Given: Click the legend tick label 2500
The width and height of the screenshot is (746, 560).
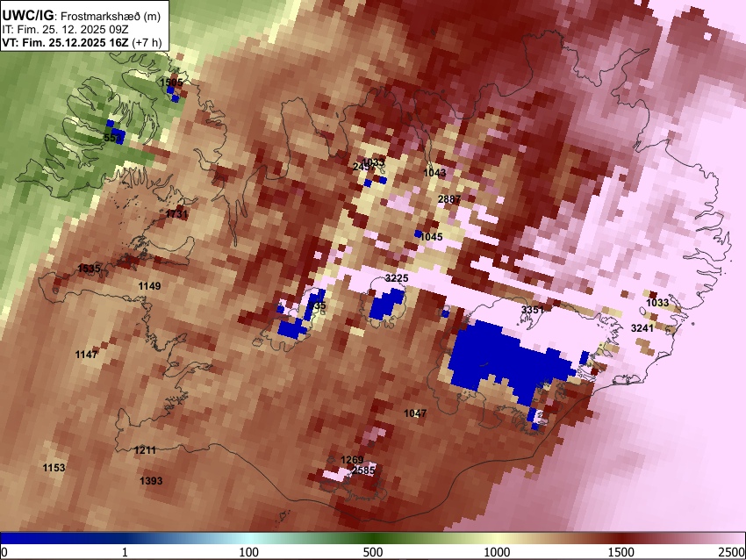Looking at the screenshot, I should click(x=732, y=552).
